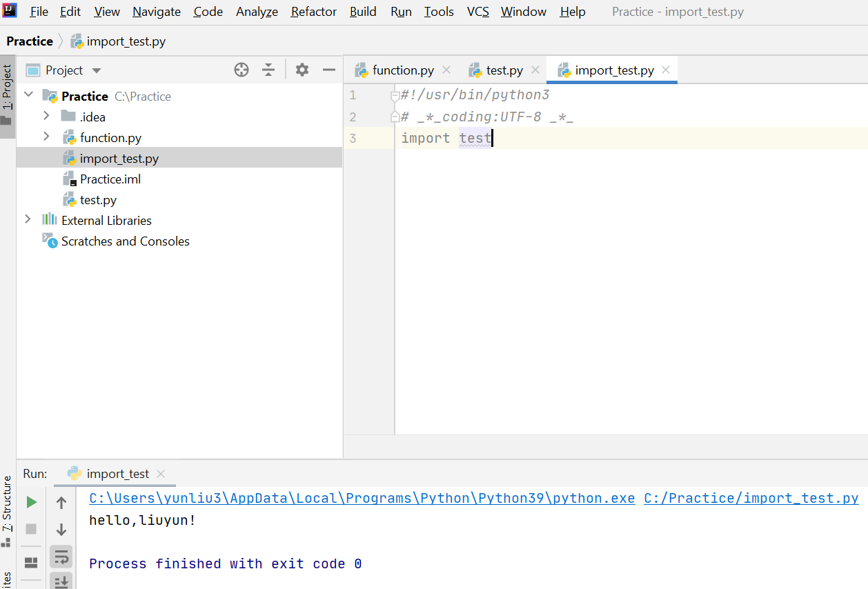Select test.py in Project tree
Screen dimensions: 868x589
98,200
